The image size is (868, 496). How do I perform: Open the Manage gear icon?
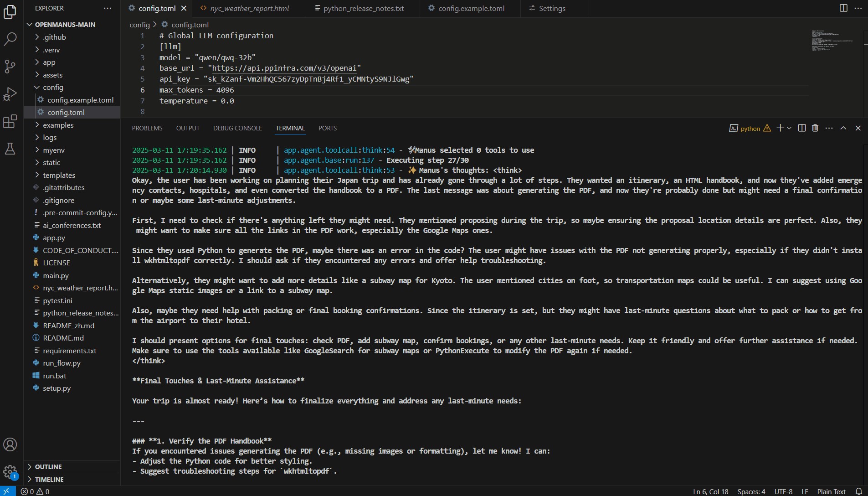10,472
